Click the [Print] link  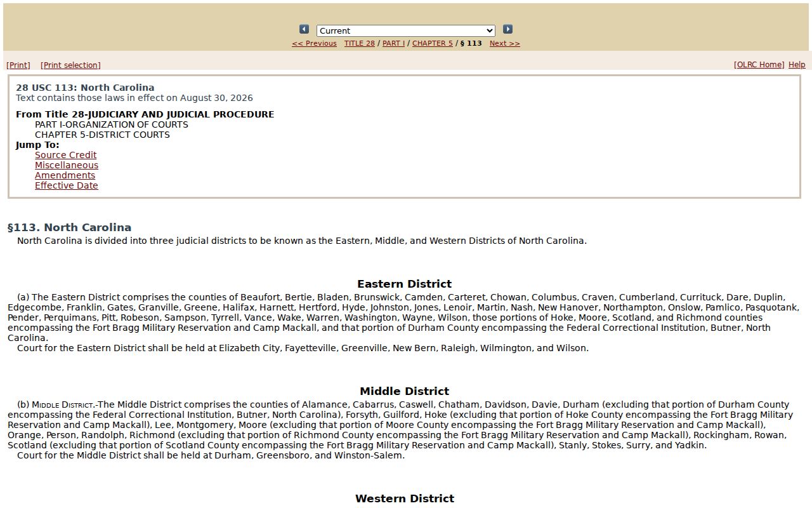pos(18,65)
